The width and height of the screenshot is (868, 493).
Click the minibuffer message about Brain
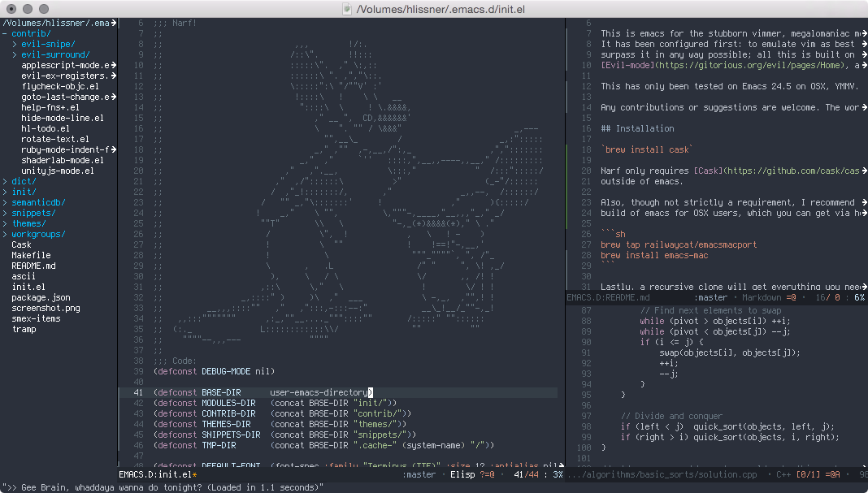tap(163, 487)
